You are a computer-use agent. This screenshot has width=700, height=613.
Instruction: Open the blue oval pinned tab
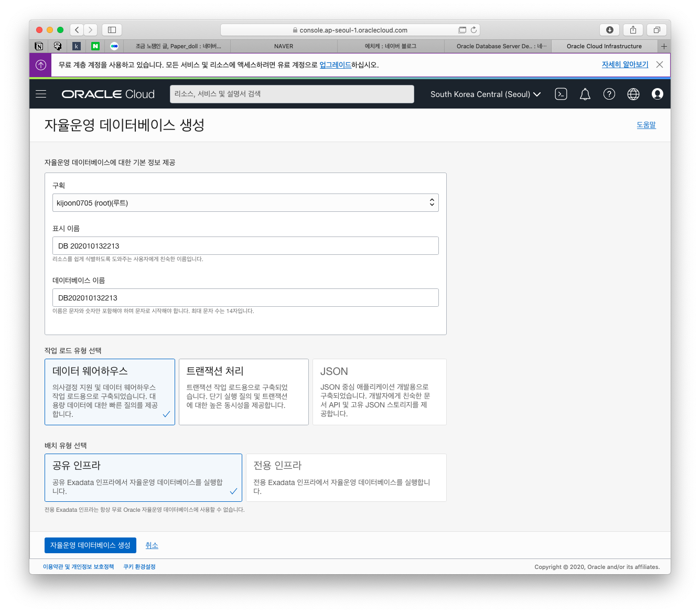[x=114, y=46]
